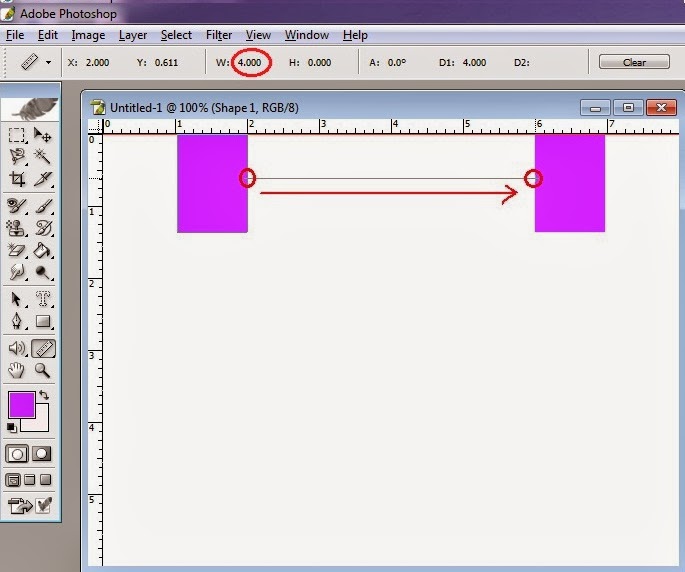Select the Rectangle shape tool
Screen dimensions: 685x572
(x=43, y=321)
